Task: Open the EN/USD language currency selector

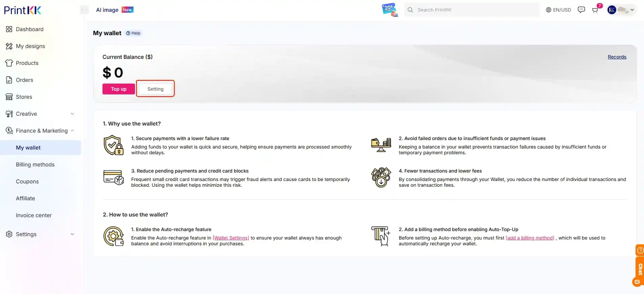Action: (x=558, y=10)
